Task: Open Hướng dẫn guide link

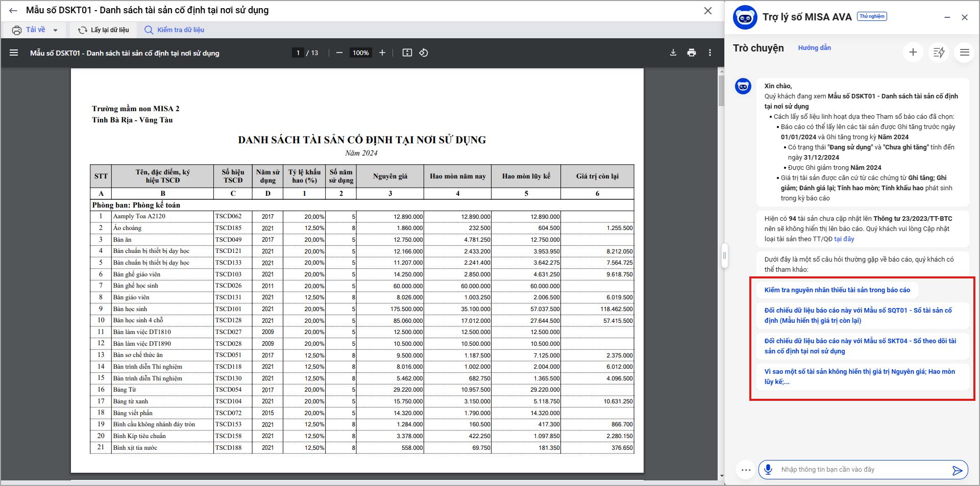Action: (814, 48)
